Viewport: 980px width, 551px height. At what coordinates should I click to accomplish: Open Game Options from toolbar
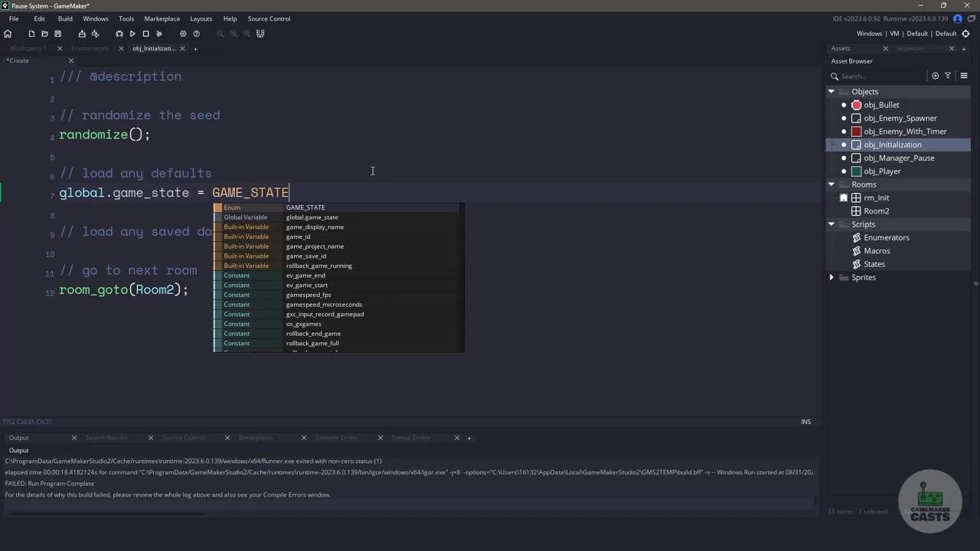(x=183, y=34)
